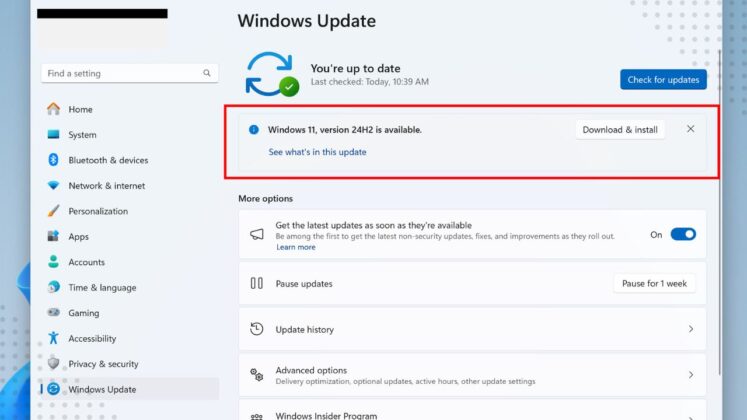Click the megaphone icon for latest updates
The height and width of the screenshot is (420, 747).
pos(257,234)
